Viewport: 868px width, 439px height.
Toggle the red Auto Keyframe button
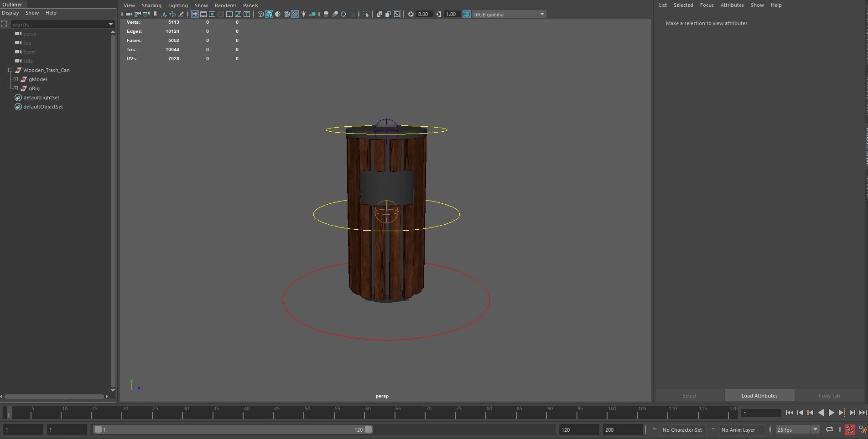point(850,429)
